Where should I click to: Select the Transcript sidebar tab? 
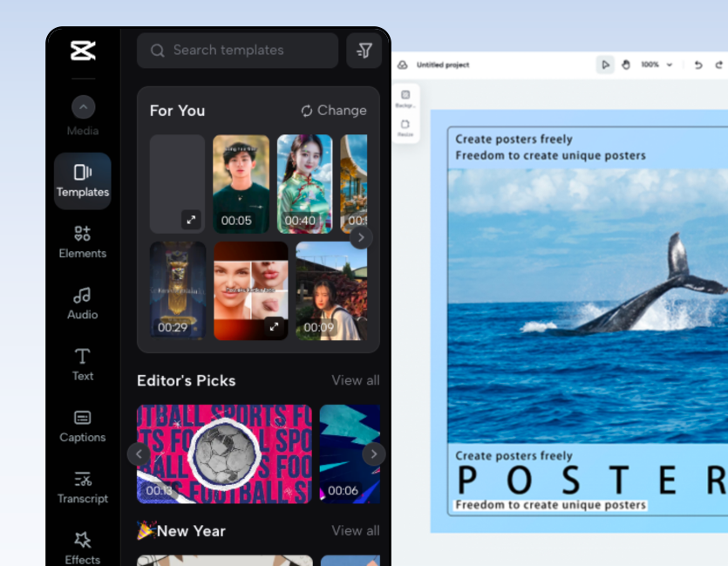point(83,488)
